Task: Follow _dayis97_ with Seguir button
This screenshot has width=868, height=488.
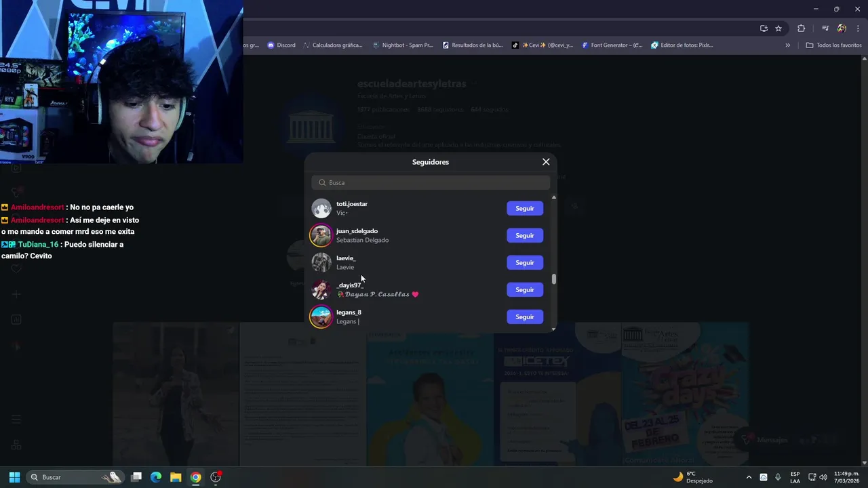Action: 525,289
